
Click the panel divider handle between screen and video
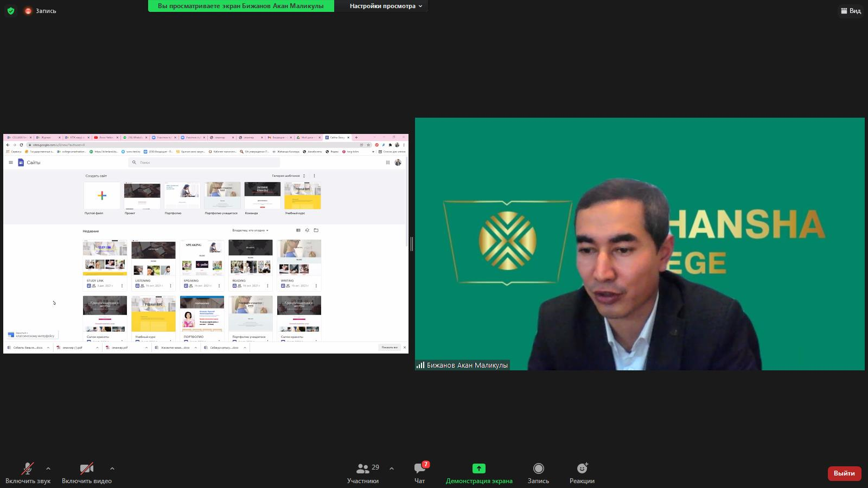click(x=412, y=244)
